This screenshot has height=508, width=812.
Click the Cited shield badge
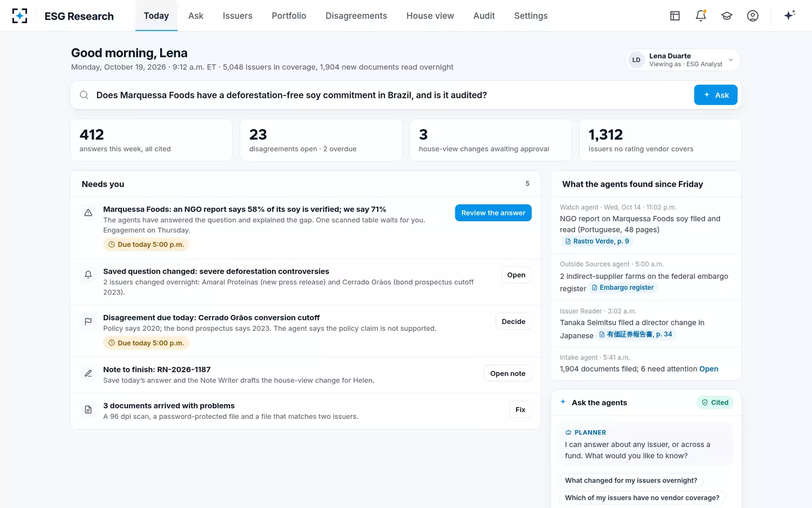714,402
